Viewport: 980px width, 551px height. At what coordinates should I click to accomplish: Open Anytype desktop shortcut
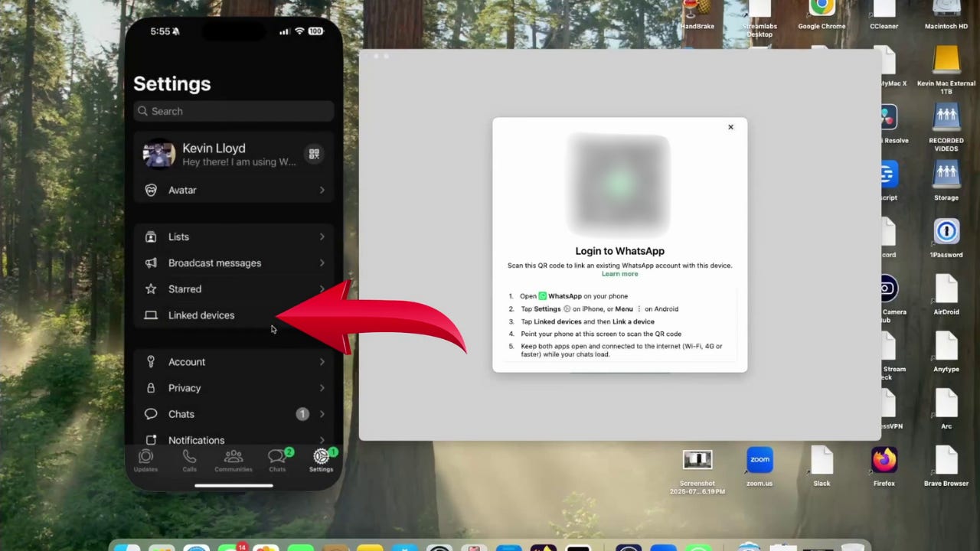(x=946, y=346)
